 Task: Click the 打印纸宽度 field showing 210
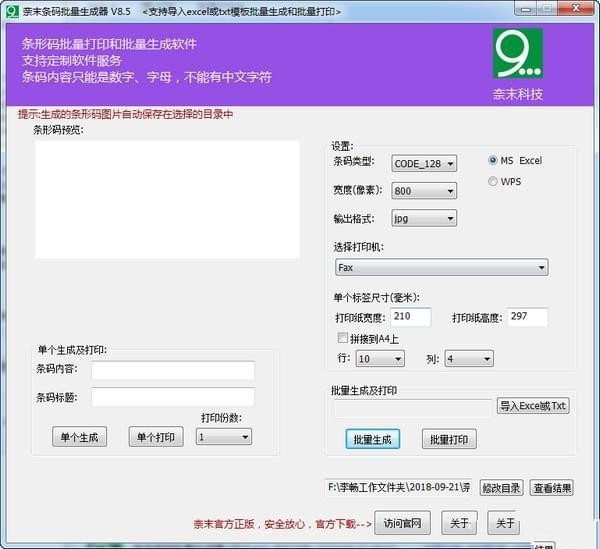click(x=405, y=317)
